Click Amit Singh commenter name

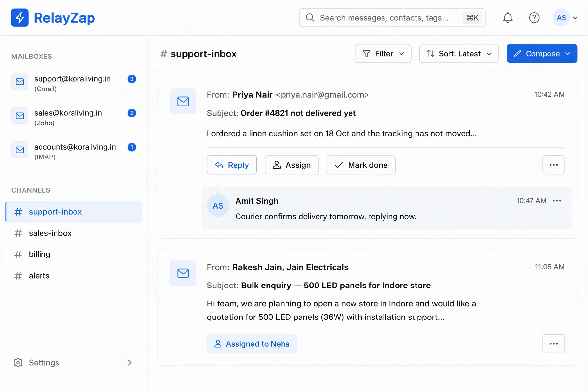click(x=257, y=201)
